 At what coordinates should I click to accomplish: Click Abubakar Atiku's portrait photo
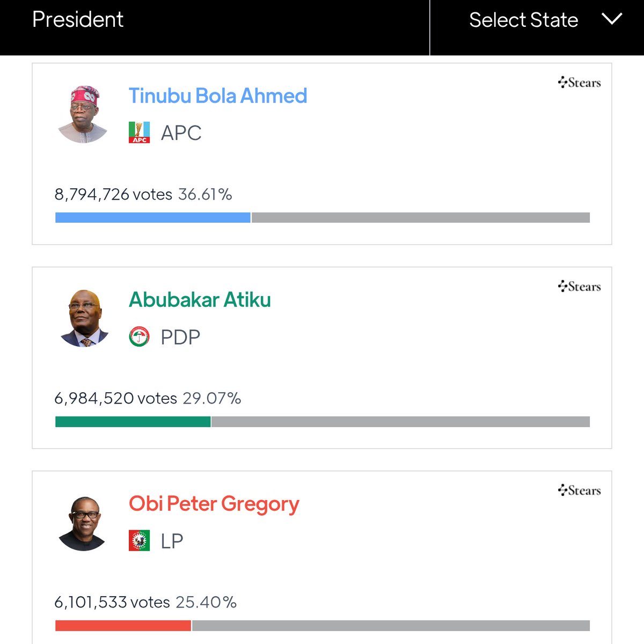click(x=84, y=318)
